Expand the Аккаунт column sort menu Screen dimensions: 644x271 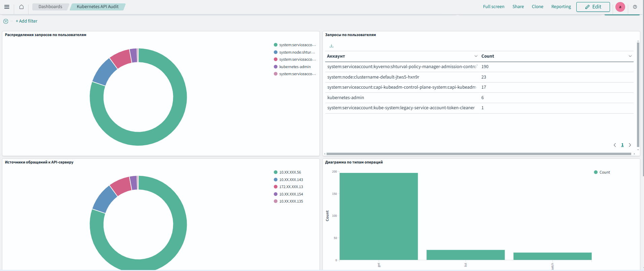click(476, 56)
